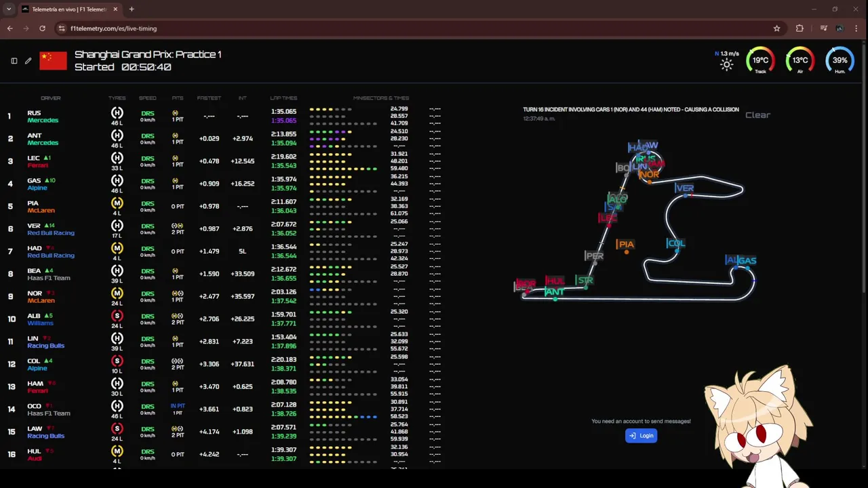The width and height of the screenshot is (868, 488).
Task: Open the tab search dropdown arrow
Action: (8, 9)
